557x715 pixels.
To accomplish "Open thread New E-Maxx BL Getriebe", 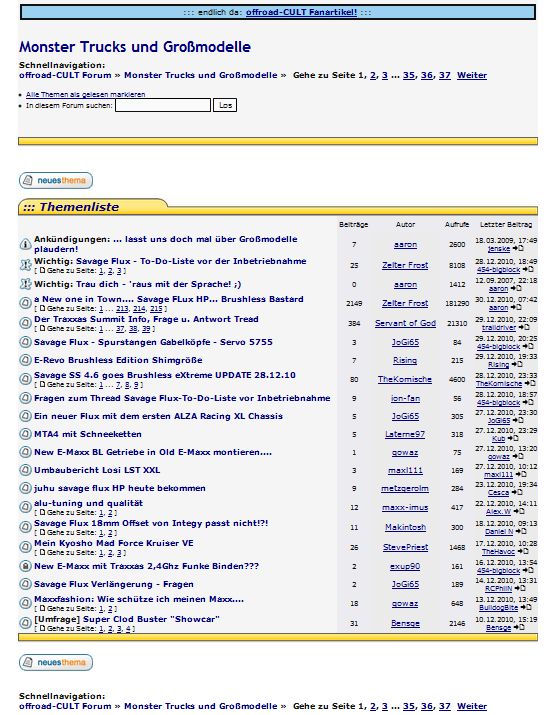I will (x=153, y=452).
